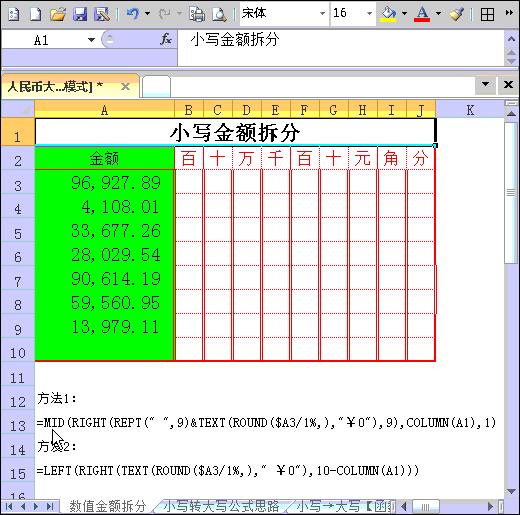The width and height of the screenshot is (520, 515).
Task: Select the cell showing 13,979.11
Action: point(104,326)
